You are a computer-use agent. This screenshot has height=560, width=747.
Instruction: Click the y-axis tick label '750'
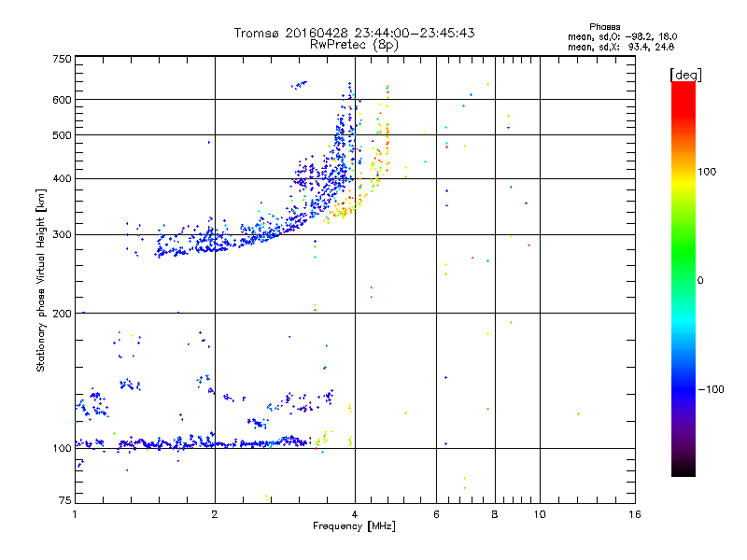click(x=62, y=59)
